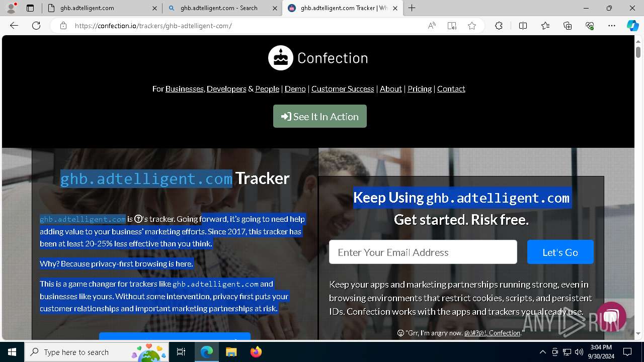Open the Businesses link
Image resolution: width=644 pixels, height=362 pixels.
(x=184, y=88)
